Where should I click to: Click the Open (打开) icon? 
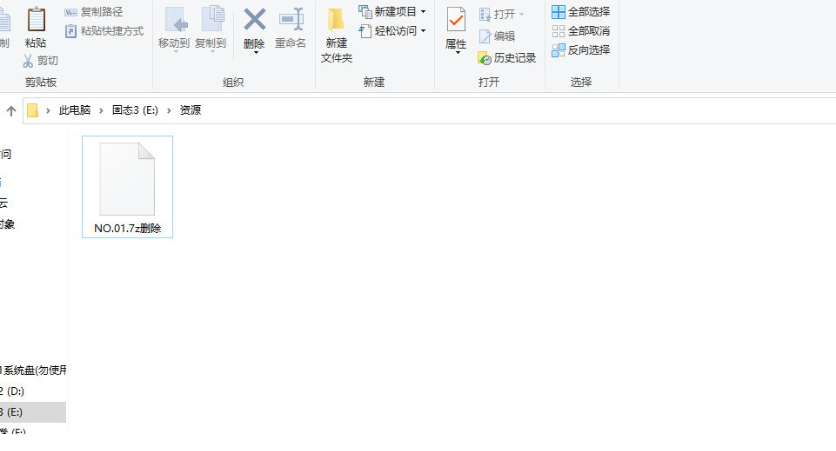485,14
